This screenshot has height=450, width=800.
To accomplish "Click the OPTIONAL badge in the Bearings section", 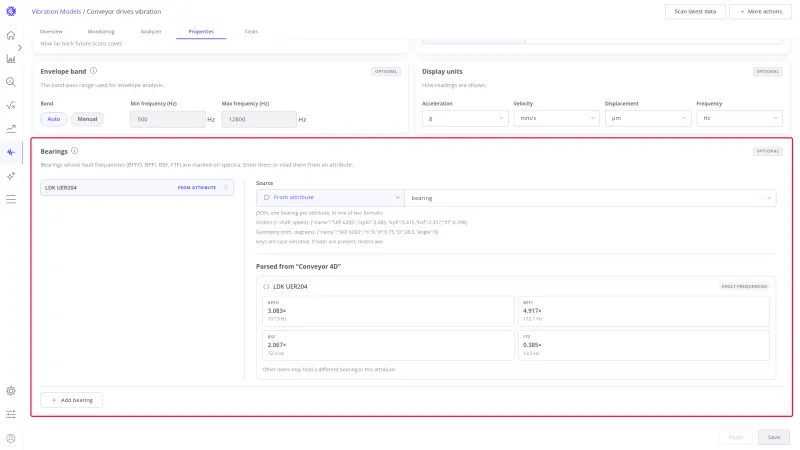I will click(767, 151).
